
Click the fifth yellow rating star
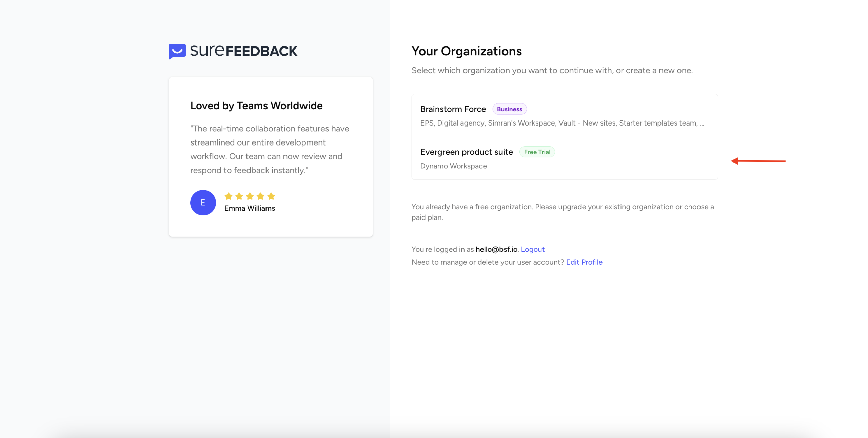pos(271,196)
